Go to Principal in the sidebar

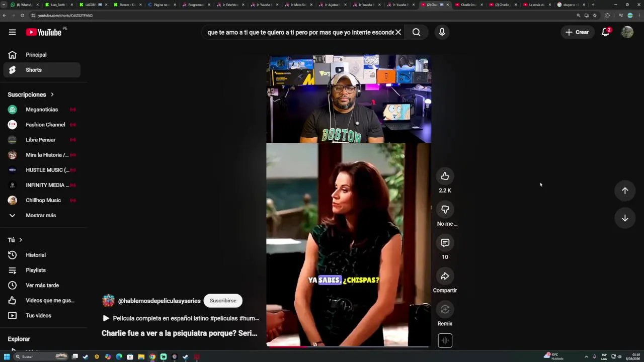[42, 55]
